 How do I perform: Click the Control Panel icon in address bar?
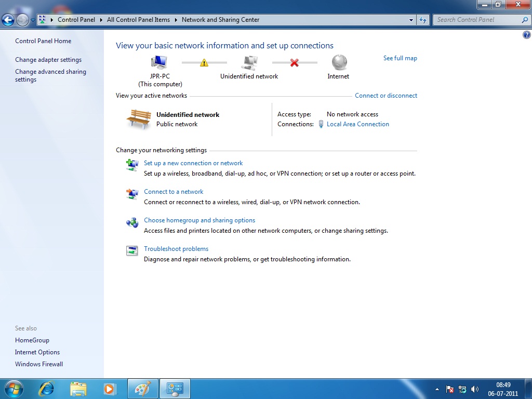43,19
